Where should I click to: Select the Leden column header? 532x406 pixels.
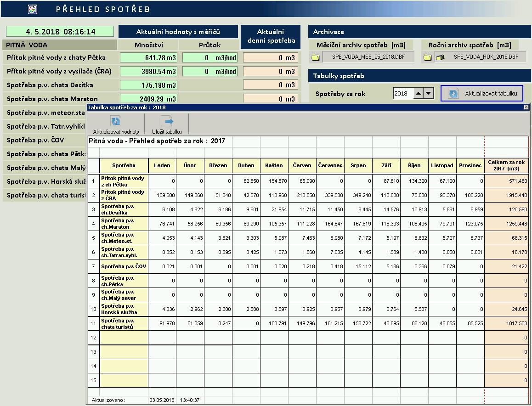(162, 165)
